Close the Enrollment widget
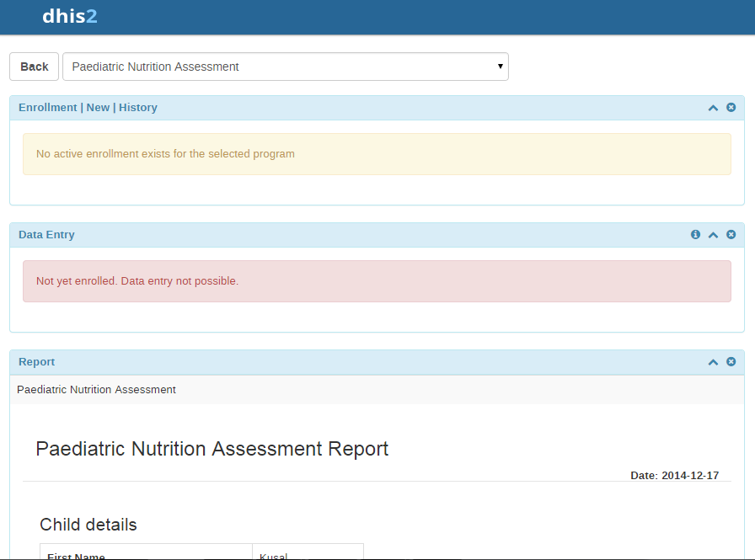 pyautogui.click(x=731, y=108)
